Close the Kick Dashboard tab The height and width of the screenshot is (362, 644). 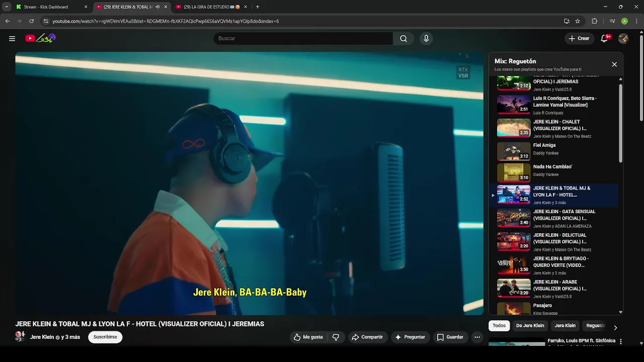coord(86,7)
